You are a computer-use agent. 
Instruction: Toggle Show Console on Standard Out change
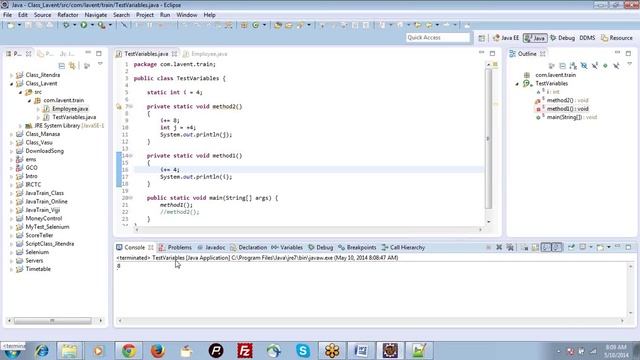point(546,247)
